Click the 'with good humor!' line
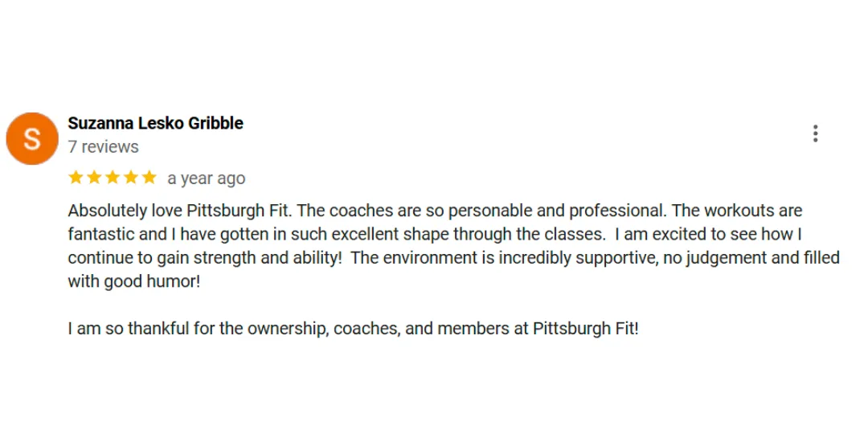Image resolution: width=868 pixels, height=434 pixels. (x=134, y=281)
